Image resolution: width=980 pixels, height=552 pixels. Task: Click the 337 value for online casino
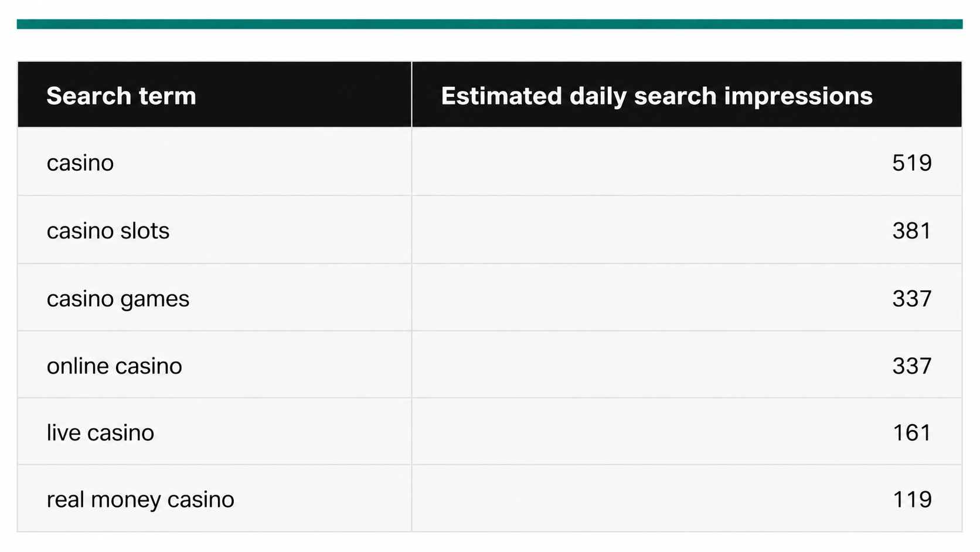[912, 365]
